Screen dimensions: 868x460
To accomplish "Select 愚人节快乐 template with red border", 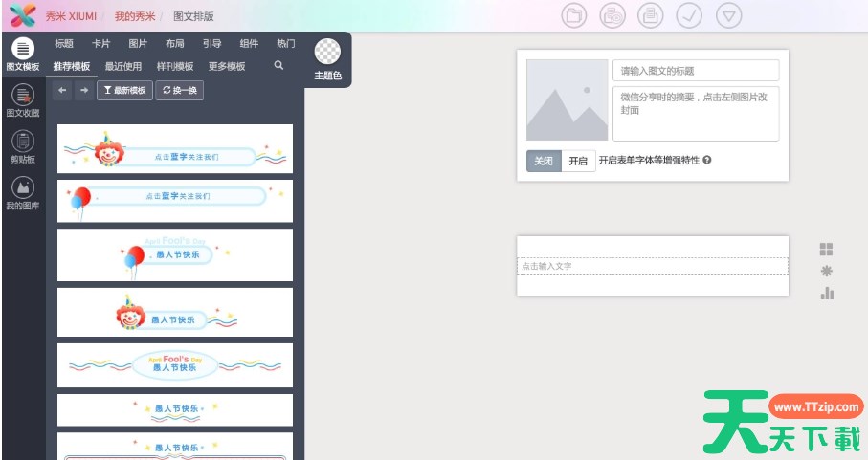I will coord(175,447).
